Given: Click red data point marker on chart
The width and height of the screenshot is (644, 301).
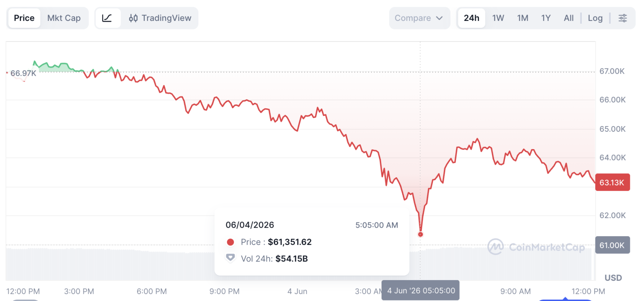Looking at the screenshot, I should (420, 234).
